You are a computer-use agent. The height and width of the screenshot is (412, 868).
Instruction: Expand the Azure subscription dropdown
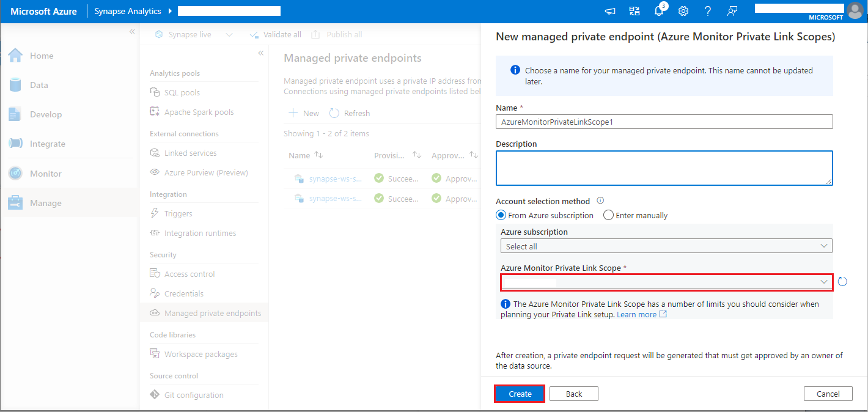pos(666,246)
